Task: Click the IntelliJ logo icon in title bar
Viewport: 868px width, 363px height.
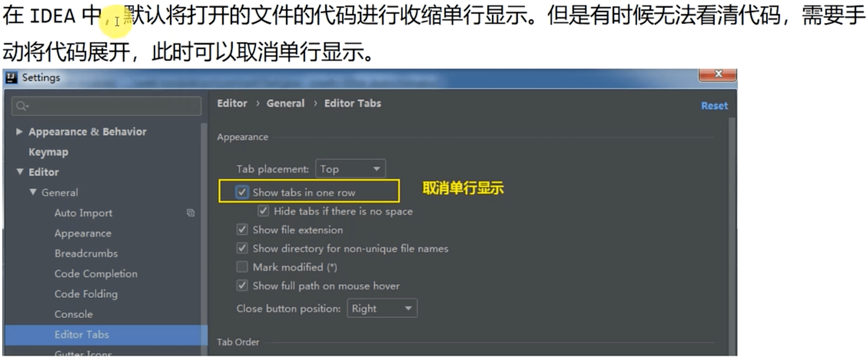Action: 12,77
